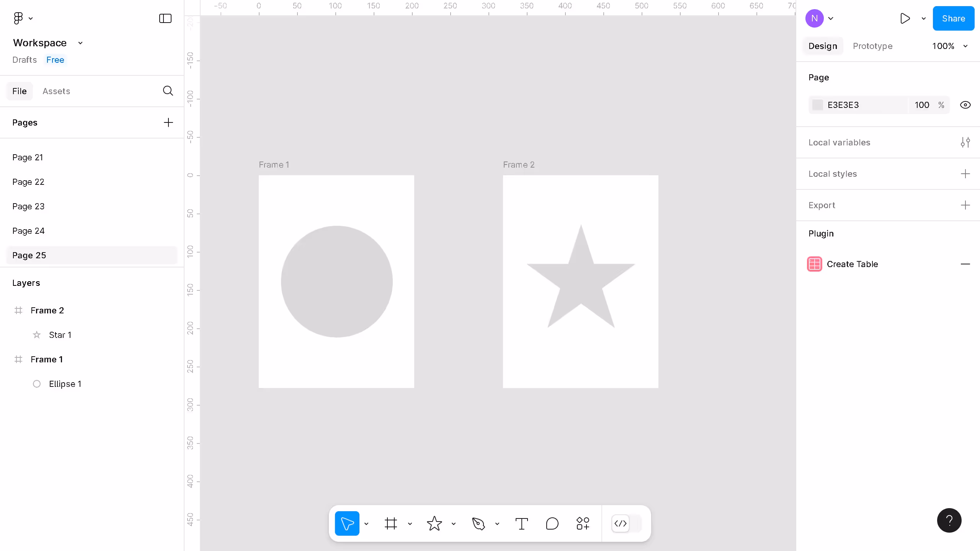Toggle Dev Mode switch in the toolbar
Viewport: 980px width, 551px height.
coord(627,523)
